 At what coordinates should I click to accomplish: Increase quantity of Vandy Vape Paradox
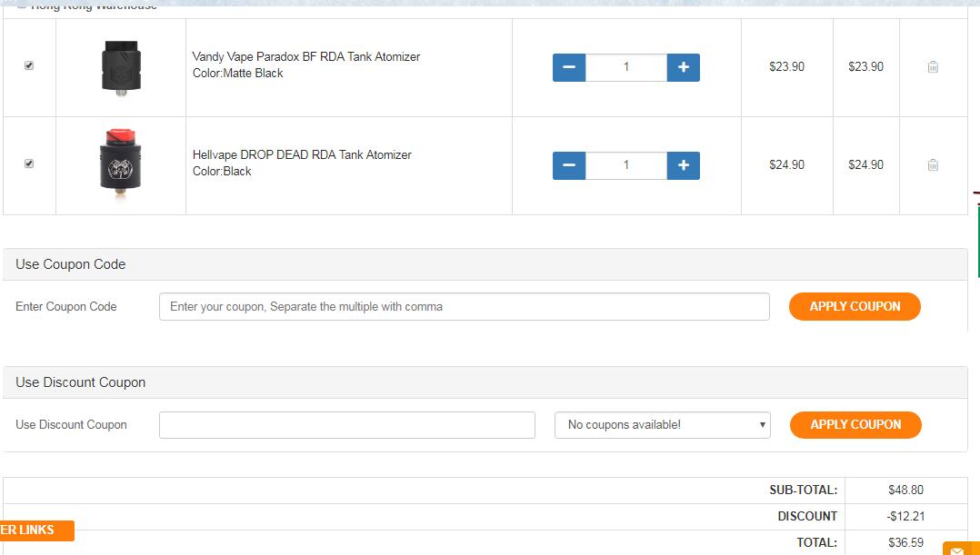683,67
